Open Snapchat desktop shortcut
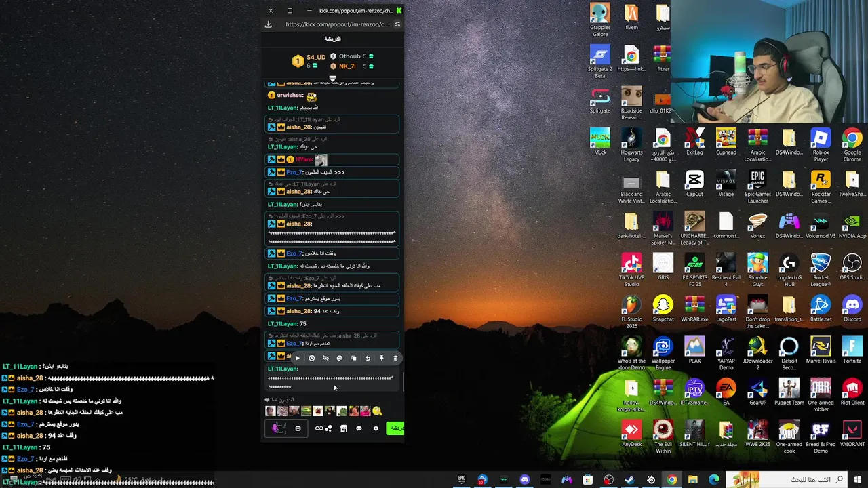This screenshot has height=488, width=868. (663, 308)
